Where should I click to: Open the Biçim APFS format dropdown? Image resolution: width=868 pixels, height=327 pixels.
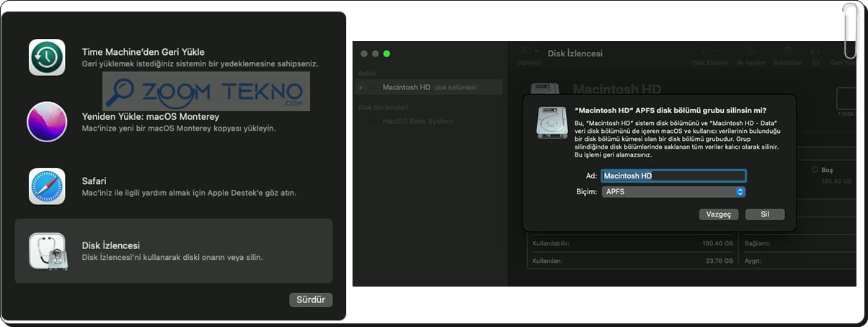673,192
